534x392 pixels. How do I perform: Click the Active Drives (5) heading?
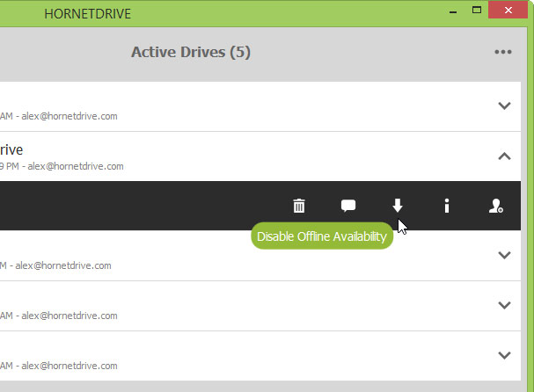coord(191,52)
